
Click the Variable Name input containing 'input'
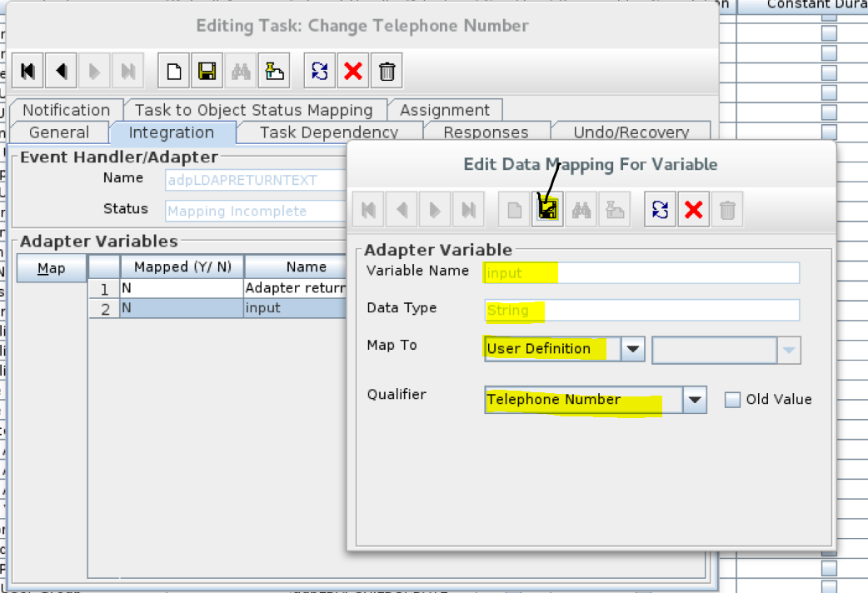(x=638, y=272)
